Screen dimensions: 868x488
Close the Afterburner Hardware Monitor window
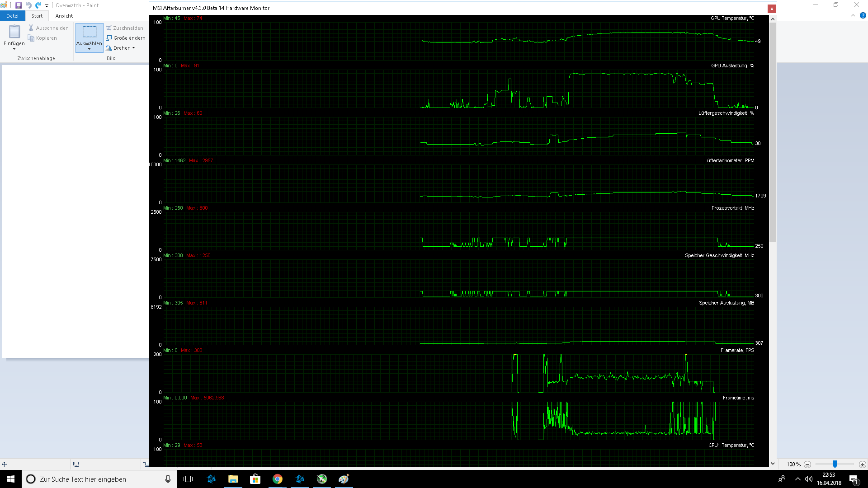tap(772, 9)
